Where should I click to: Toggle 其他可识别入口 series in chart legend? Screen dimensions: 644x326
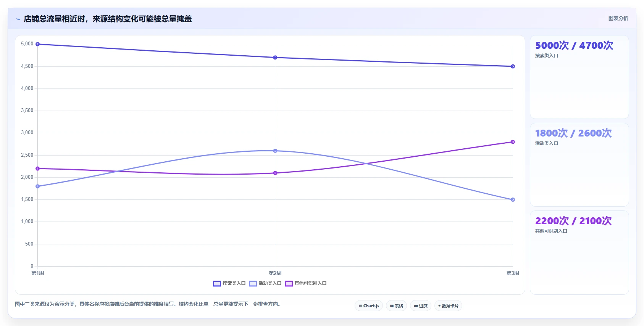coord(306,283)
